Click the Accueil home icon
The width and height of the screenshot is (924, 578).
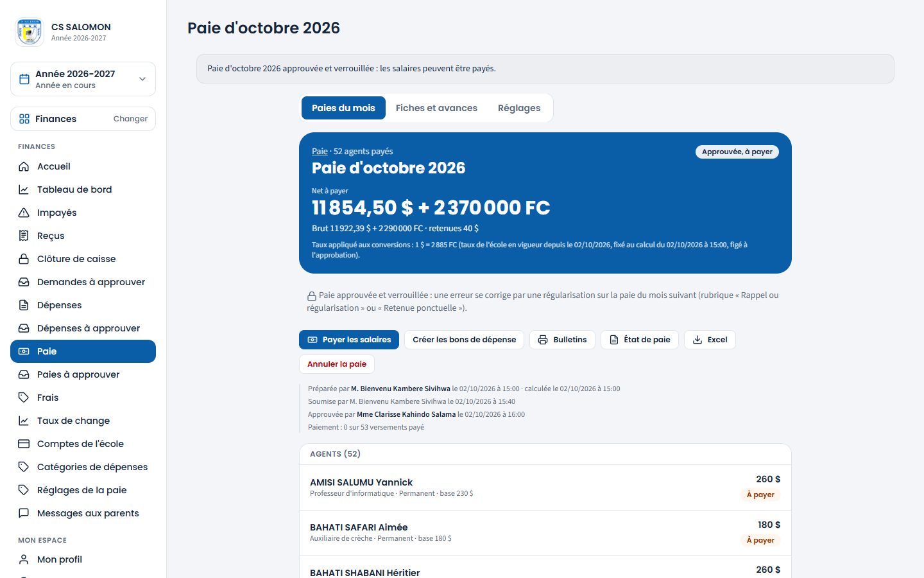[x=24, y=166]
